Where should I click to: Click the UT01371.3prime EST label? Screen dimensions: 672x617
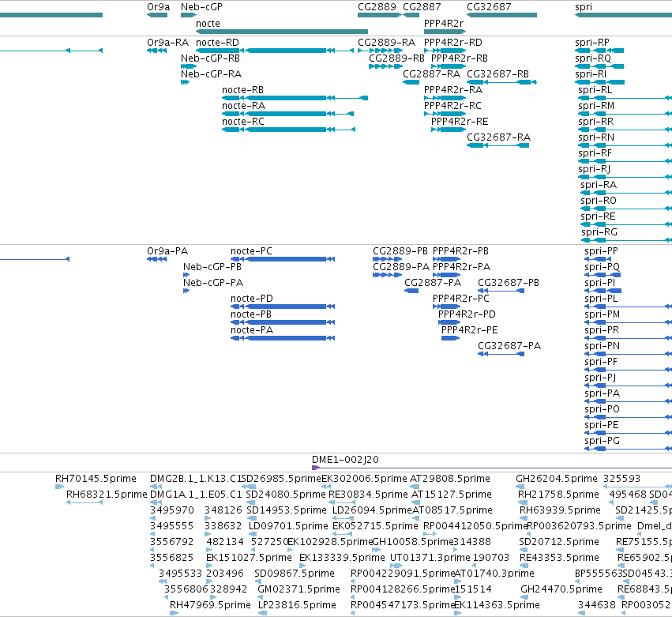click(x=430, y=558)
